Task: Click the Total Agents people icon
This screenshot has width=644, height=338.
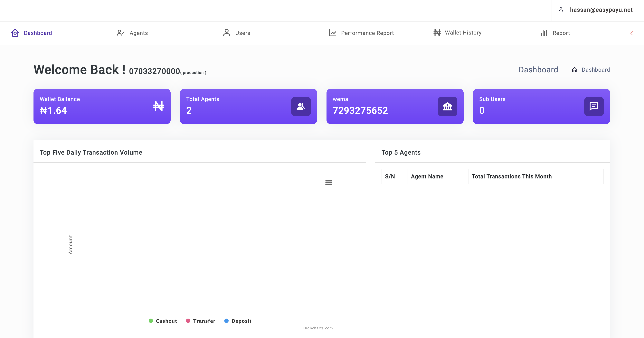Action: point(301,106)
